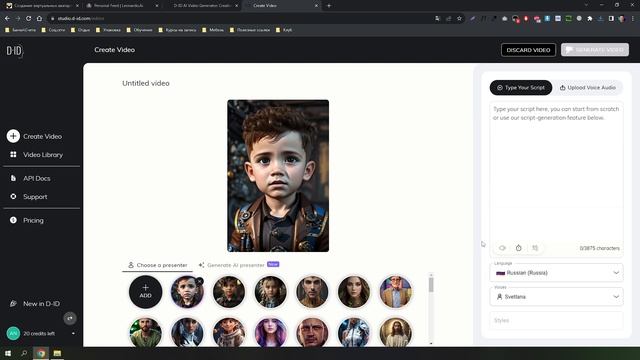Select the blonde girl presenter thumbnail
Image resolution: width=640 pixels, height=360 pixels.
point(270,292)
